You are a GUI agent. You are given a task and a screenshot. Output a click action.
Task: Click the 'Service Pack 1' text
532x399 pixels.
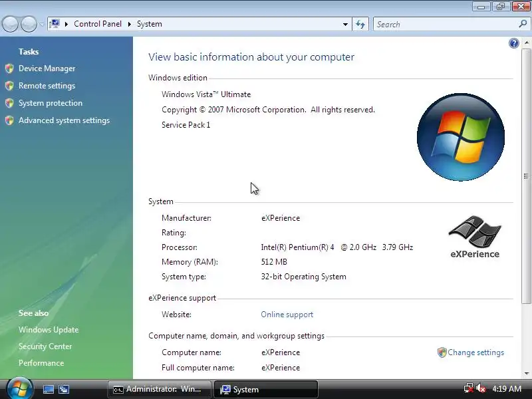(x=186, y=125)
